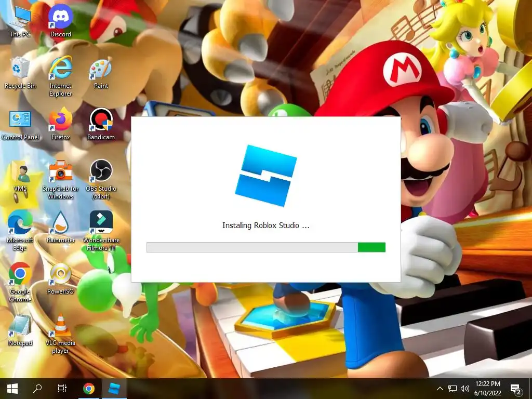Open Task View from the taskbar
Viewport: 532px width, 399px height.
click(x=62, y=389)
